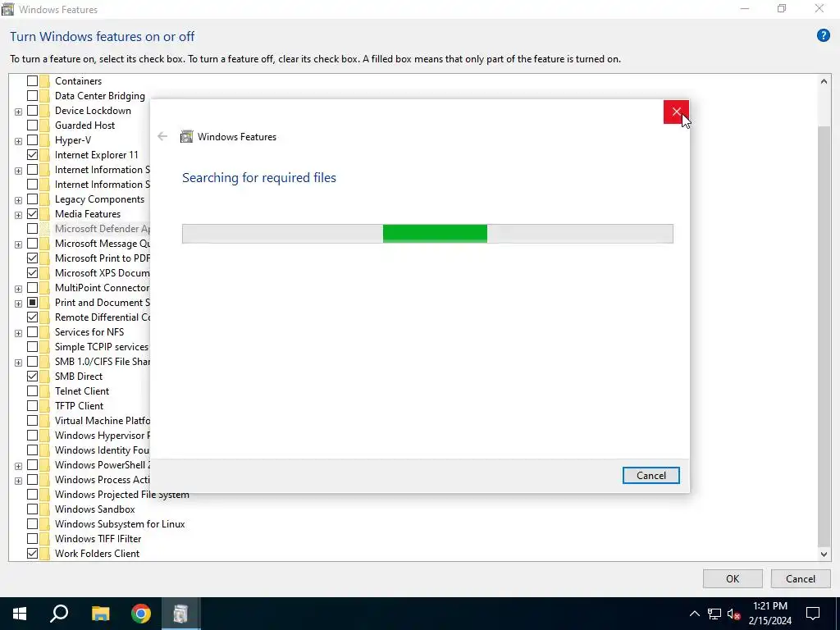Click Cancel in main Windows Features window
This screenshot has width=840, height=630.
(x=801, y=578)
